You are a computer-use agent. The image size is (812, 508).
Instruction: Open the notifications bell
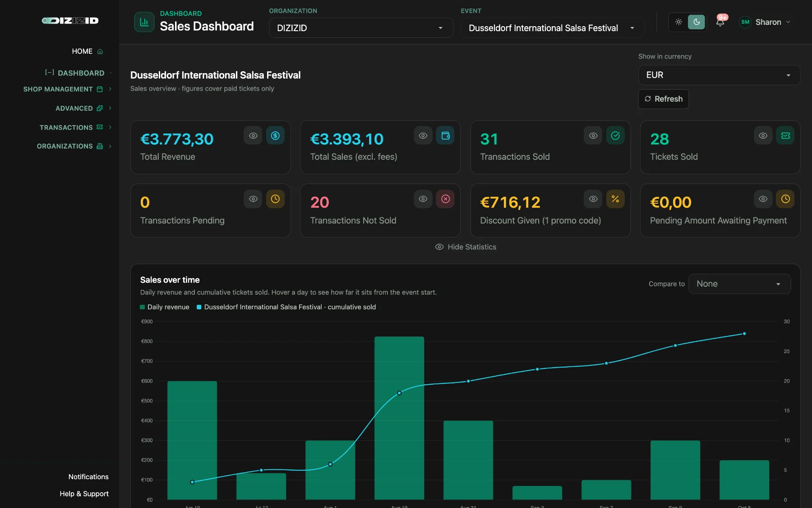tap(720, 22)
